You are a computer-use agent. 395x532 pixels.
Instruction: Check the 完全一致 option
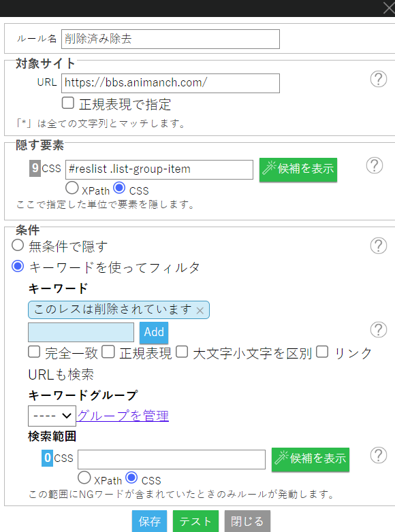(34, 352)
